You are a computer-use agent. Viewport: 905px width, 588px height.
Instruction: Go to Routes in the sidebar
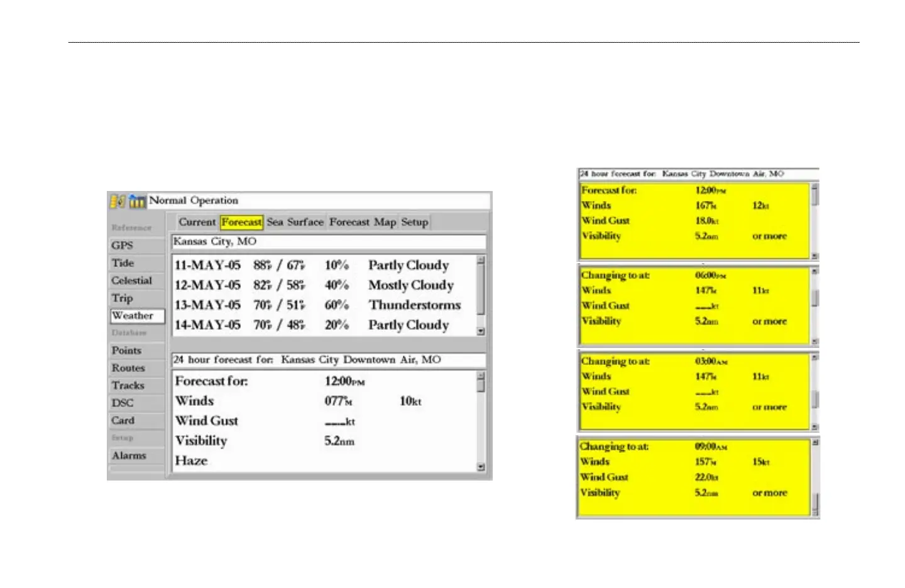point(137,367)
